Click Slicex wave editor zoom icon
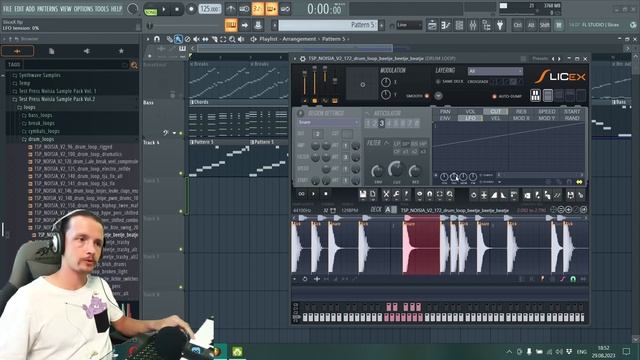Image resolution: width=640 pixels, height=360 pixels. click(x=449, y=195)
